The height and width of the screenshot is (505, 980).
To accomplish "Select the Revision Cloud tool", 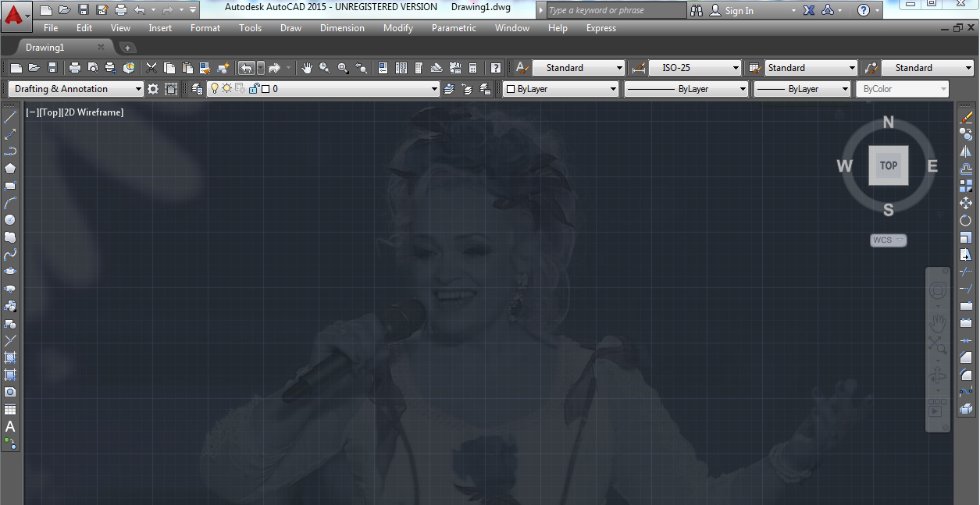I will tap(11, 237).
